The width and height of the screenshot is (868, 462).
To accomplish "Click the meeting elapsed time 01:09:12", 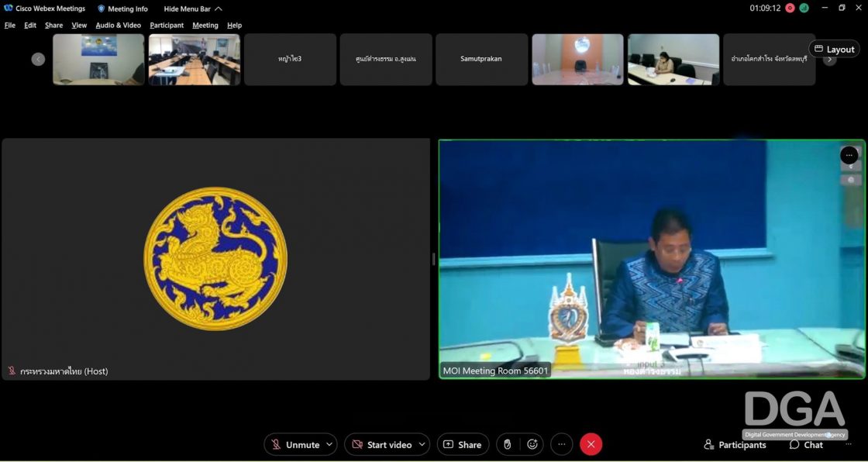I will (765, 9).
